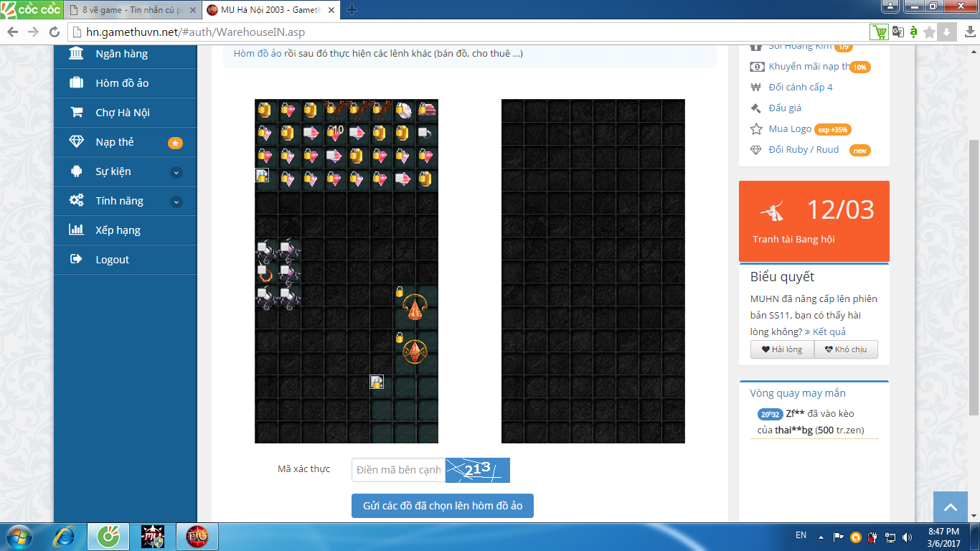Click the banknote icon beside Khuyến mãi nạp thẻ
Screen dimensions: 980x551
[x=756, y=67]
